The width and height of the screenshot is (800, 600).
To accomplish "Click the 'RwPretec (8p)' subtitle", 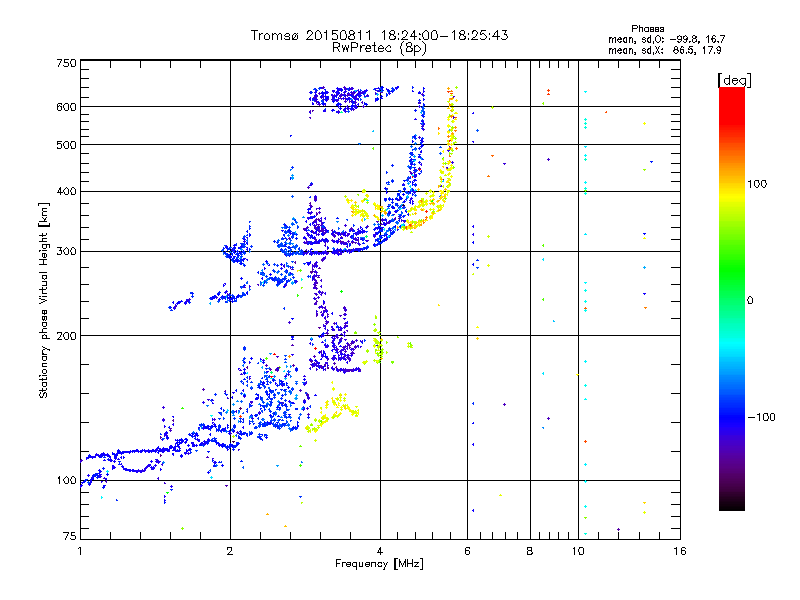I will coord(379,48).
